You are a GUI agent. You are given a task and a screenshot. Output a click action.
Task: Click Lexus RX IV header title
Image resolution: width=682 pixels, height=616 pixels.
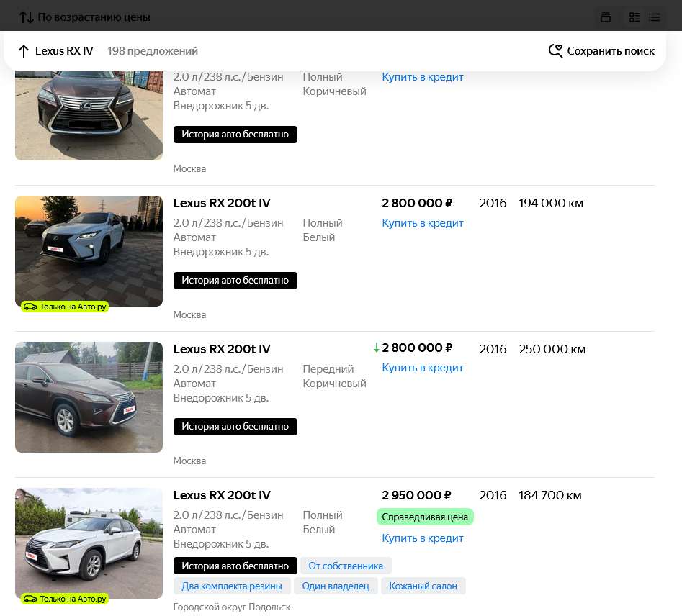64,51
